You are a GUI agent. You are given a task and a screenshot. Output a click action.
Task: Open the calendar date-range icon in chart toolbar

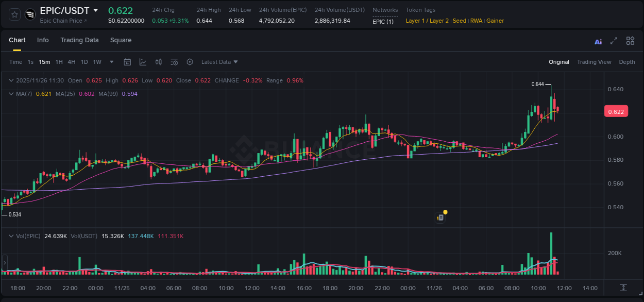pos(127,62)
